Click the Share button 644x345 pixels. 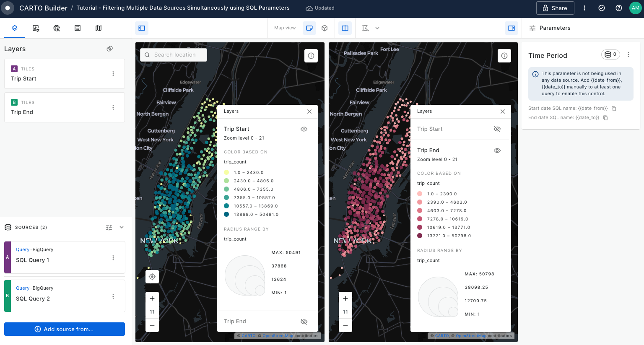coord(555,8)
